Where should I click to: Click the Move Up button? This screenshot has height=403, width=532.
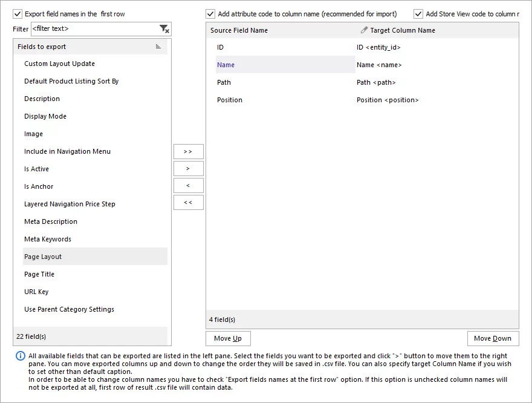[228, 338]
